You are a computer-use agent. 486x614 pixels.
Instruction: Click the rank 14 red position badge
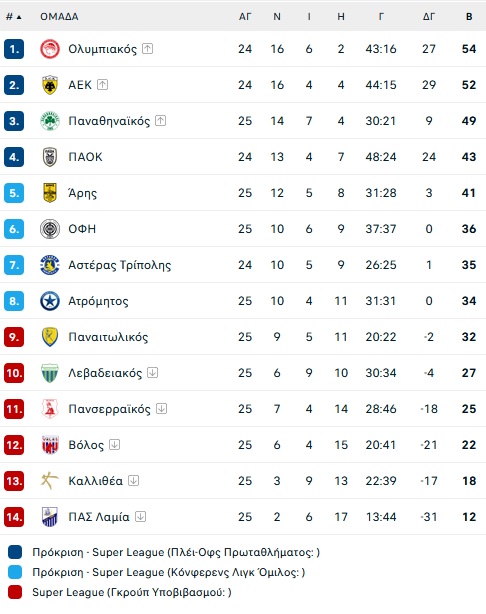click(14, 517)
